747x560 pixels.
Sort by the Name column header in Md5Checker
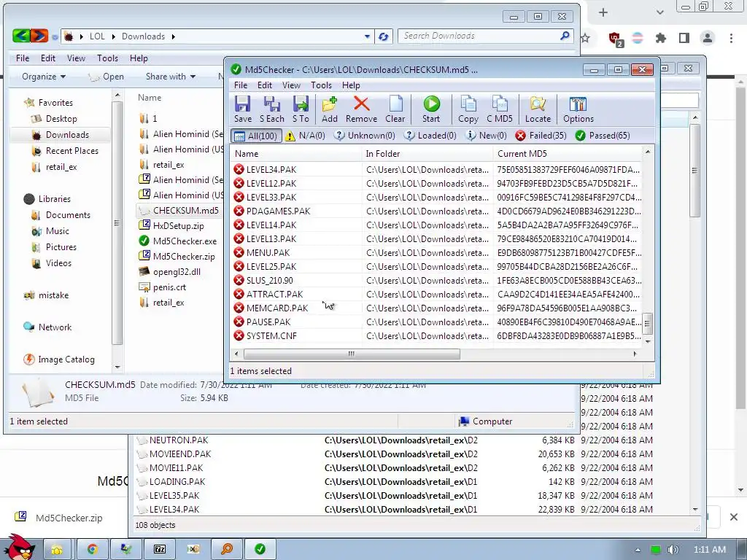pos(296,154)
